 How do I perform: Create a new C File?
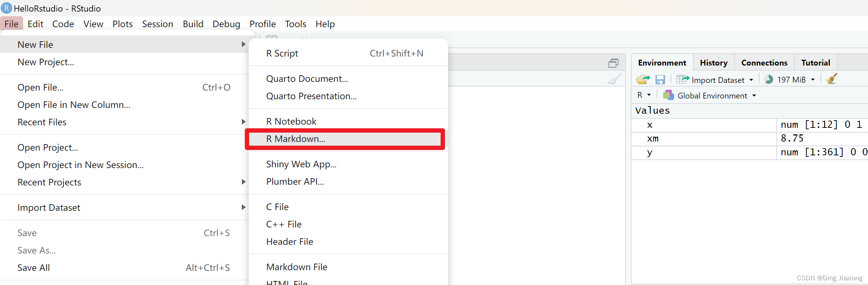click(348, 207)
